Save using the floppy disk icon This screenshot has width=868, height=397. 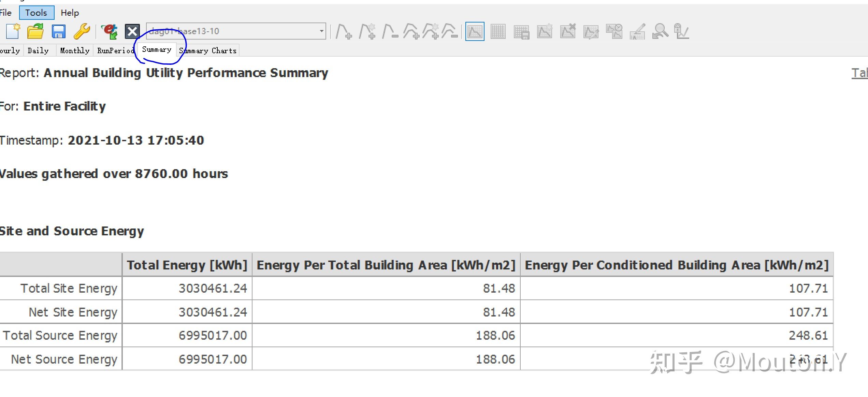coord(58,31)
